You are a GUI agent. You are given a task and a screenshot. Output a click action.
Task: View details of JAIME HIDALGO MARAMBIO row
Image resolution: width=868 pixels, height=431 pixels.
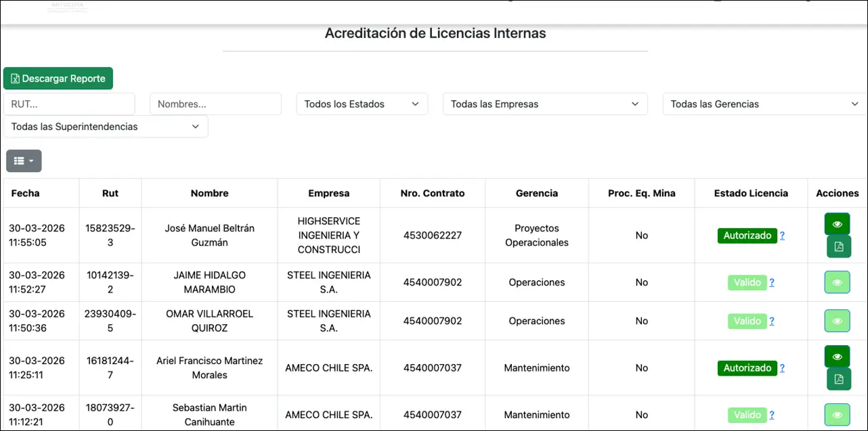(x=837, y=282)
